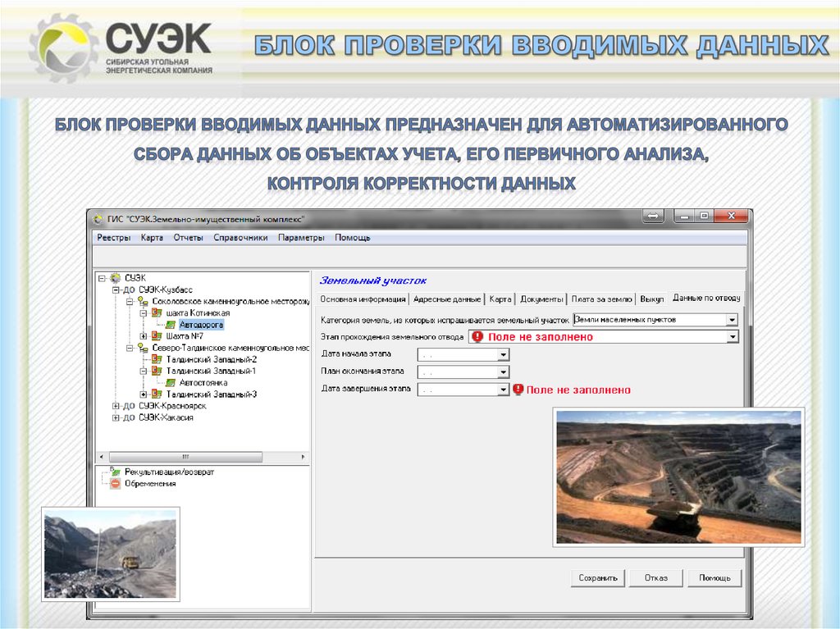Click the tree horizontal scrollbar thumb
Image resolution: width=840 pixels, height=629 pixels.
(x=185, y=457)
